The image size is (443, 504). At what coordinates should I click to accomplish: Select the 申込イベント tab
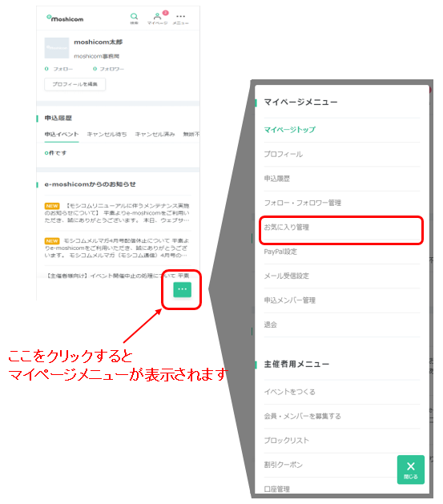(x=62, y=135)
